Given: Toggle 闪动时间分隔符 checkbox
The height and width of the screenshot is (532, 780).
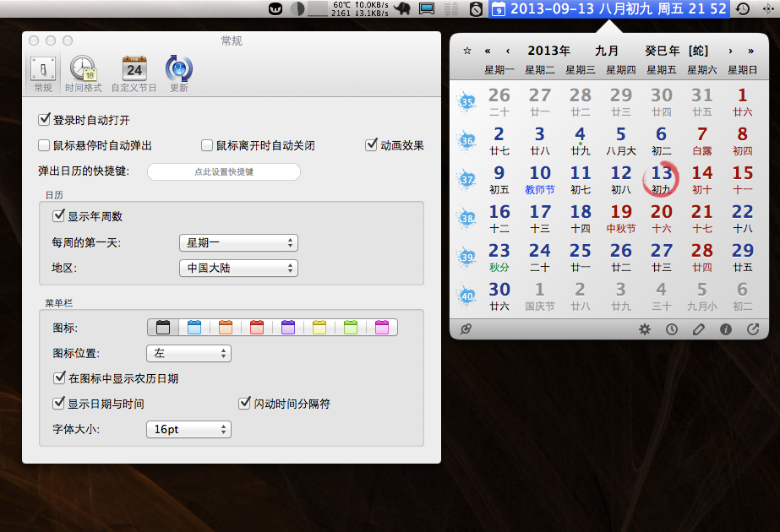Looking at the screenshot, I should (x=244, y=404).
